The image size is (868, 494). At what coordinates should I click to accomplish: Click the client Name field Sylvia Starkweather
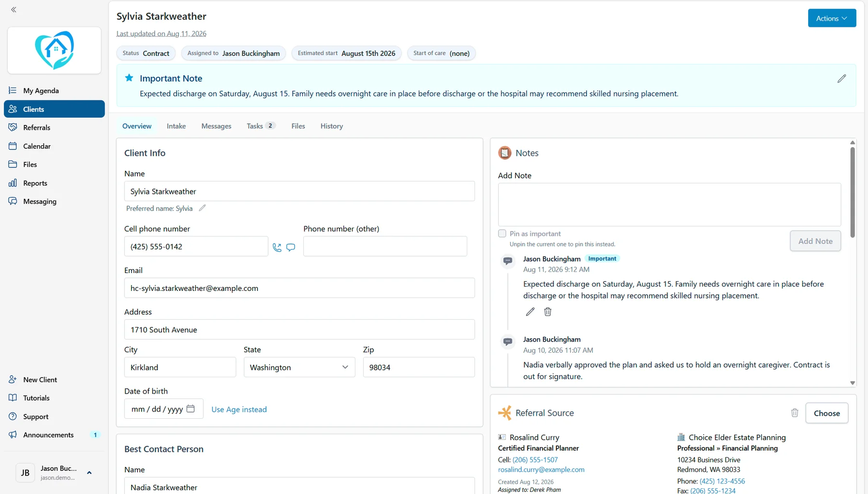[x=299, y=191]
